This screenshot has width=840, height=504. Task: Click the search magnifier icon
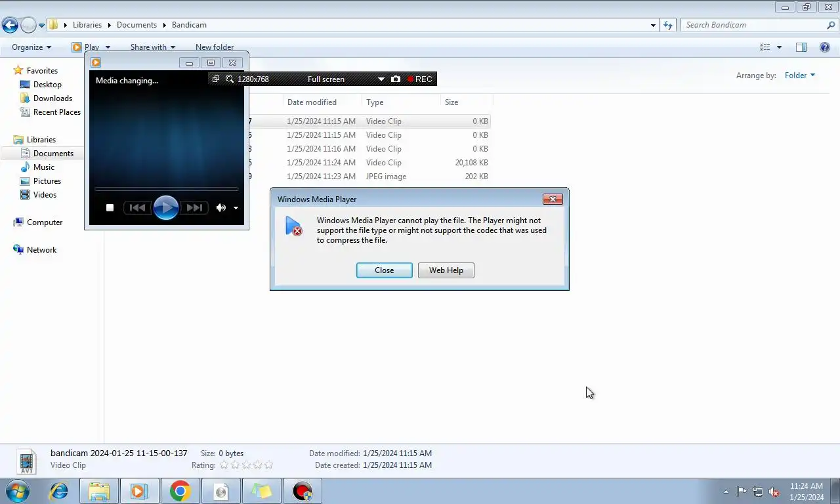[x=831, y=25]
